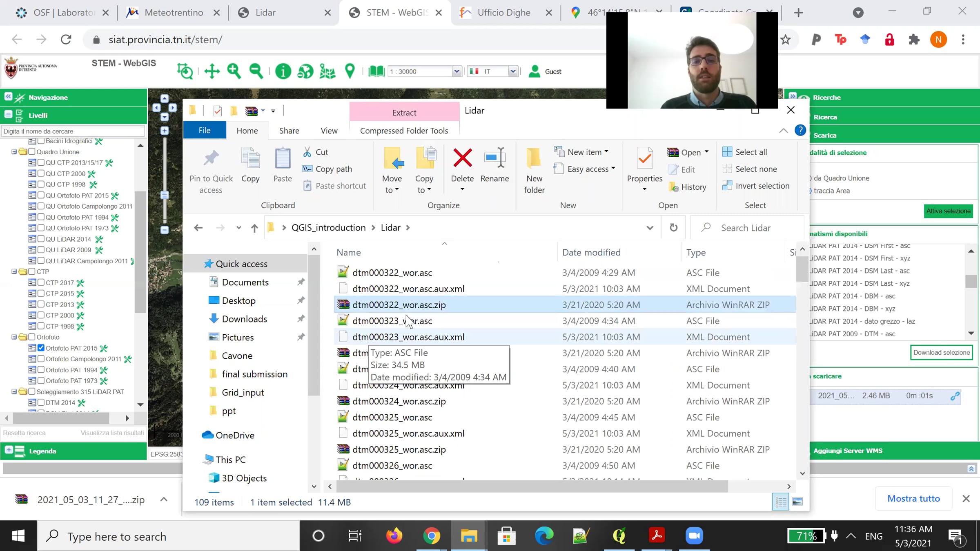The height and width of the screenshot is (551, 980).
Task: Click the Visualizza lista risultati link
Action: pos(112,433)
